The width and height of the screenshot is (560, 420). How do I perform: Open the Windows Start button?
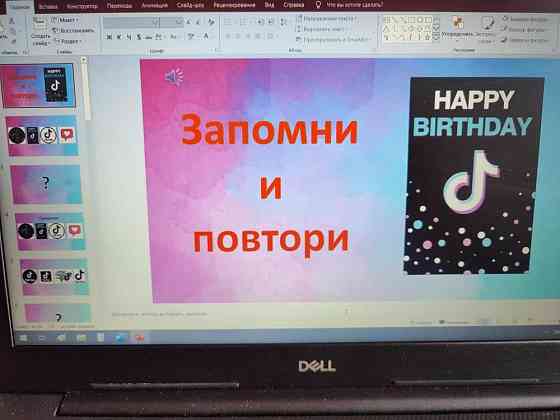click(23, 338)
